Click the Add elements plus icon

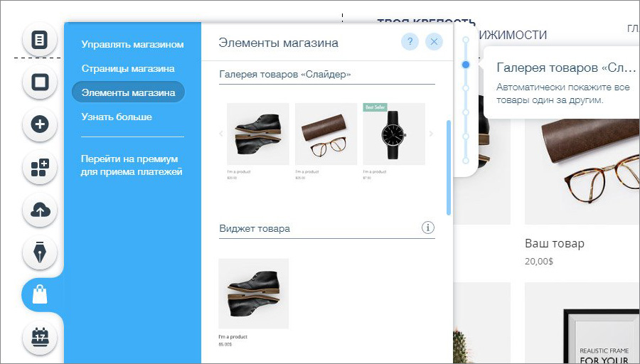click(40, 124)
